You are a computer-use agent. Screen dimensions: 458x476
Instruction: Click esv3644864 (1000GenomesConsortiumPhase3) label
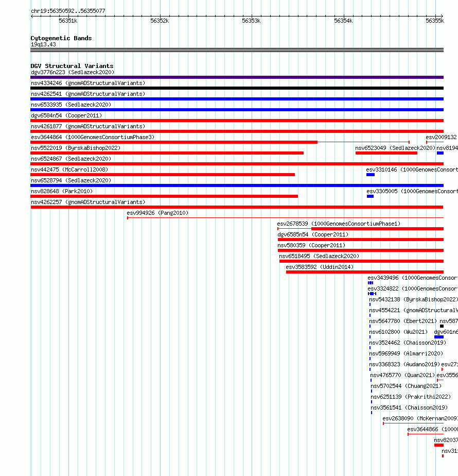coord(93,137)
